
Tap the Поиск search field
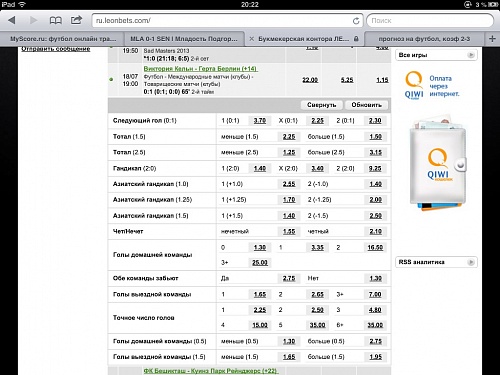click(430, 21)
